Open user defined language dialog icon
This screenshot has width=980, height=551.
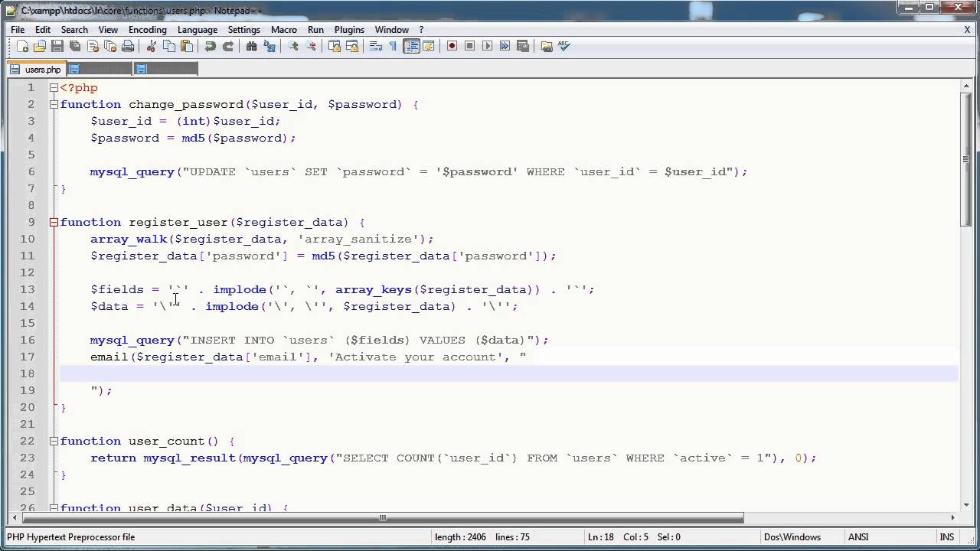[429, 46]
